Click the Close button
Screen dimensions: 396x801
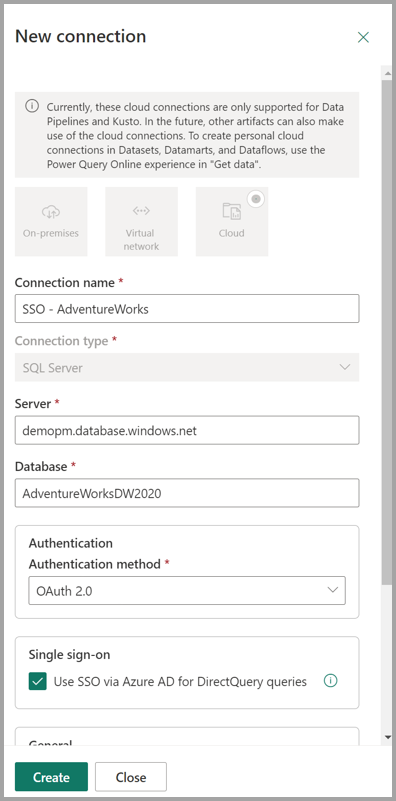(131, 776)
